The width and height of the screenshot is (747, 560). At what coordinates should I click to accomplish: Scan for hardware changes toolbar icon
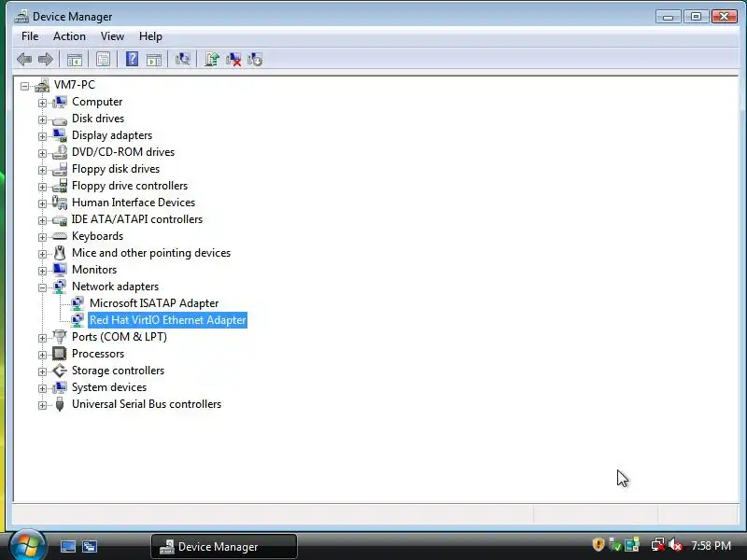pos(182,59)
